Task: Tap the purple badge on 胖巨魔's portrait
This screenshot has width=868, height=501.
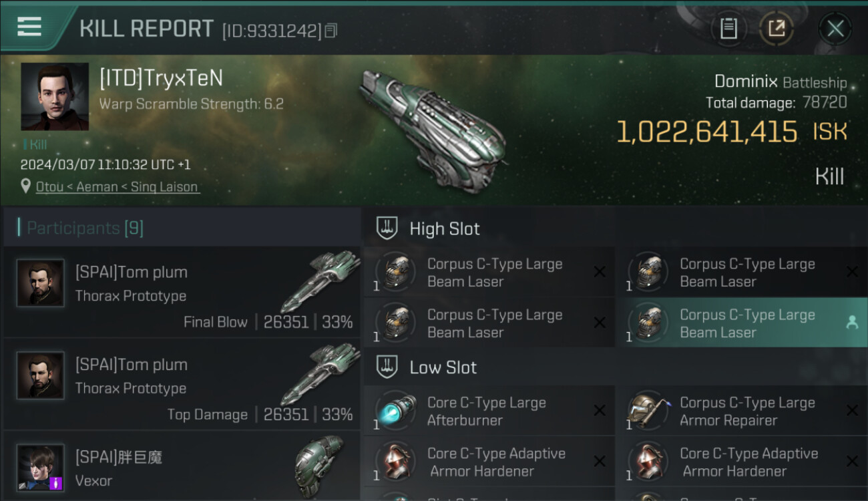Action: [56, 482]
